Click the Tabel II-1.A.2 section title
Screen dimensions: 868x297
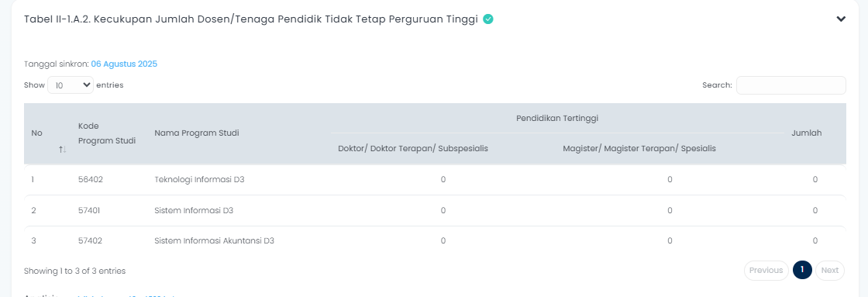[x=251, y=19]
